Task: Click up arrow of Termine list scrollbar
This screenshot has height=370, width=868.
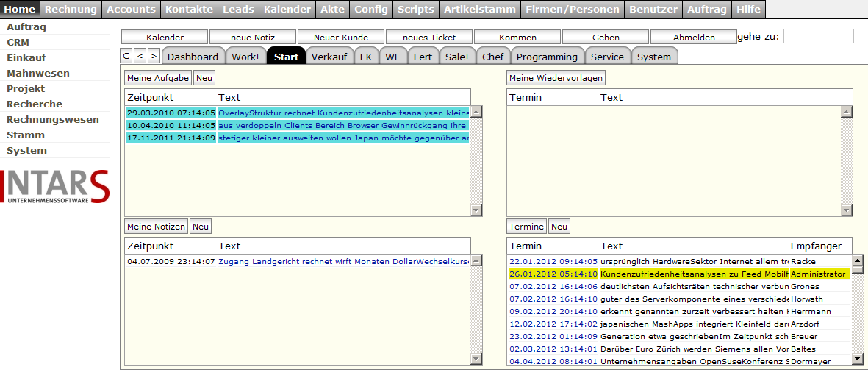Action: 858,260
